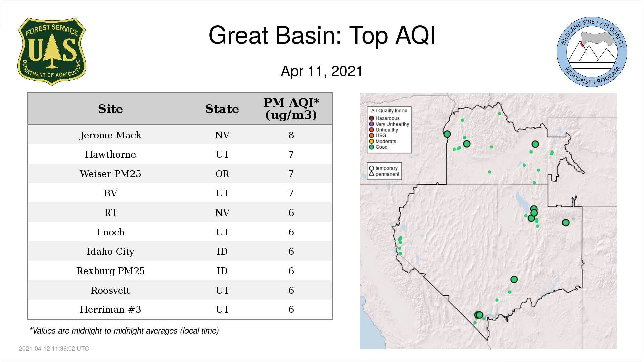Viewport: 644px width, 362px height.
Task: Click the Moderate legend yellow marker
Action: point(371,141)
